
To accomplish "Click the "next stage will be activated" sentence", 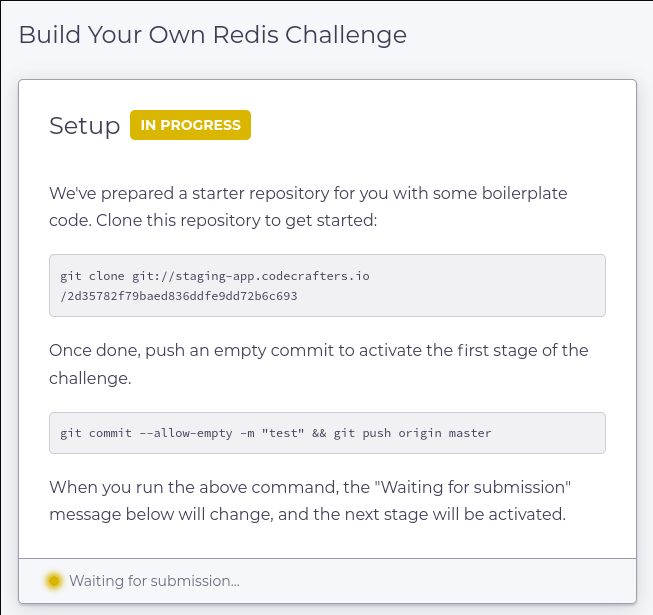I will click(439, 514).
